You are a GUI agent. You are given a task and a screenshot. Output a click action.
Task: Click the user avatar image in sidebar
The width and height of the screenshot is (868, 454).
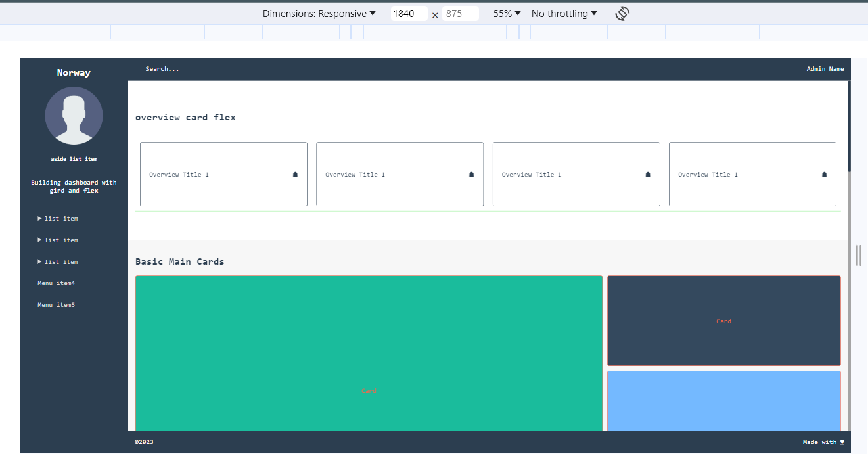click(x=74, y=116)
